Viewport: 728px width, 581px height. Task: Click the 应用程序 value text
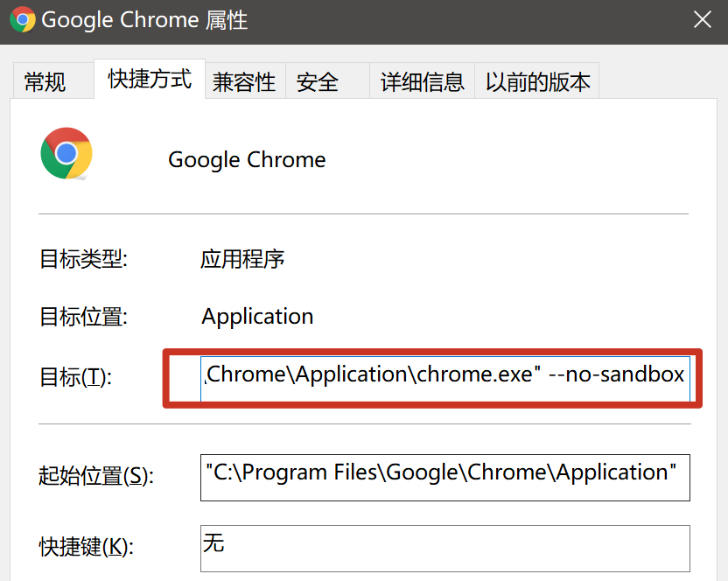point(242,259)
